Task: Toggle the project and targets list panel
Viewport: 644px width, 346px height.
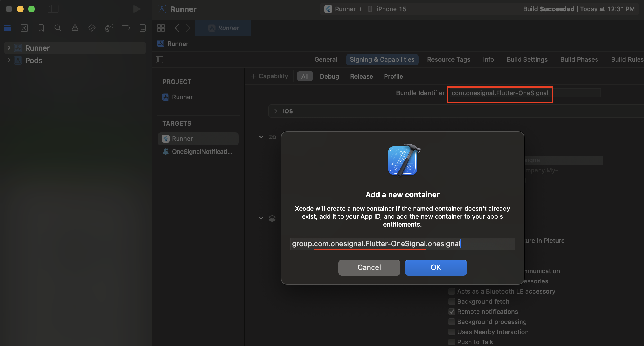Action: click(x=160, y=60)
